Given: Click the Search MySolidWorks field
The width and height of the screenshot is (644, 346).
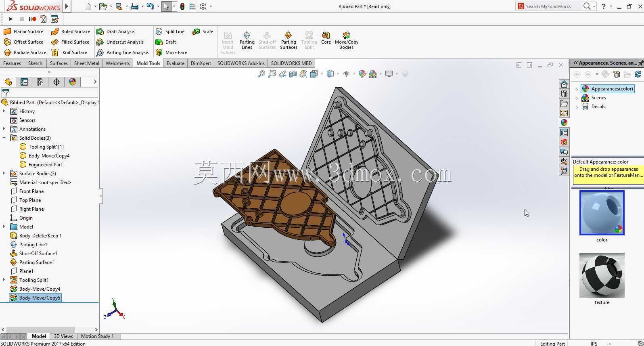Looking at the screenshot, I should coord(554,6).
